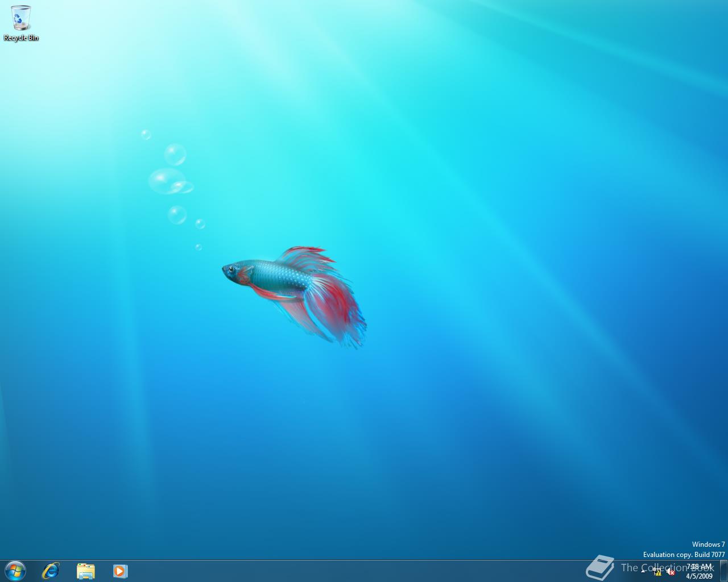The image size is (728, 582).
Task: Click the Show Desktop button
Action: click(x=723, y=571)
